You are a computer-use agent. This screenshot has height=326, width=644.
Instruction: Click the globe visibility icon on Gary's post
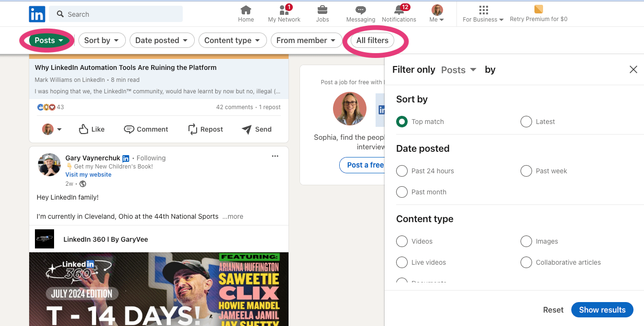pyautogui.click(x=83, y=184)
